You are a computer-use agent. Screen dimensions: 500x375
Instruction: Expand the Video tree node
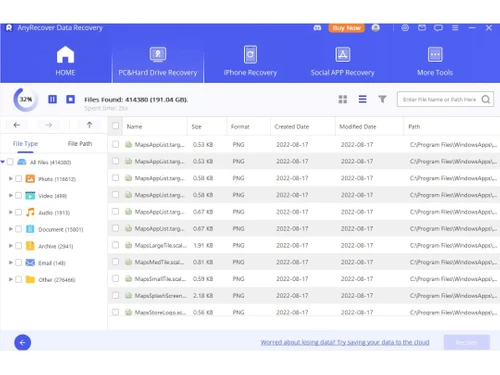[11, 195]
